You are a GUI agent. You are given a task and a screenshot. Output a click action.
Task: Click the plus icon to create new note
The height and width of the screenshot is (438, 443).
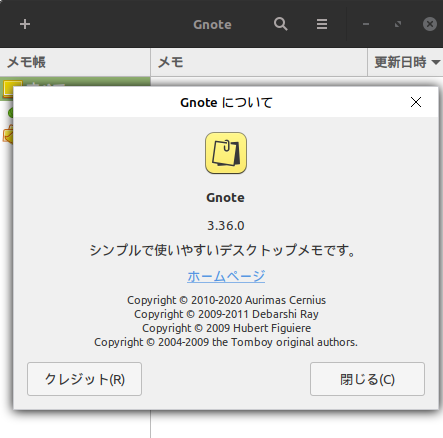pos(25,24)
